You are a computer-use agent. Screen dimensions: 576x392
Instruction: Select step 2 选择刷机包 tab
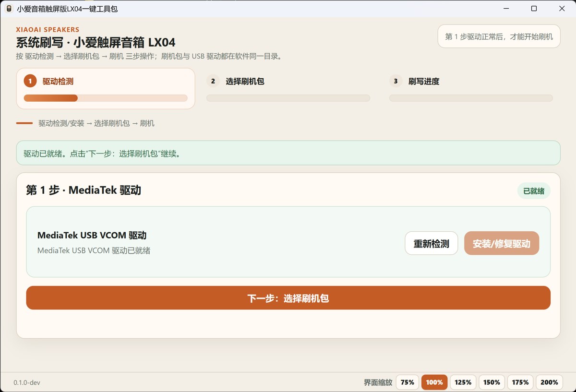point(288,88)
